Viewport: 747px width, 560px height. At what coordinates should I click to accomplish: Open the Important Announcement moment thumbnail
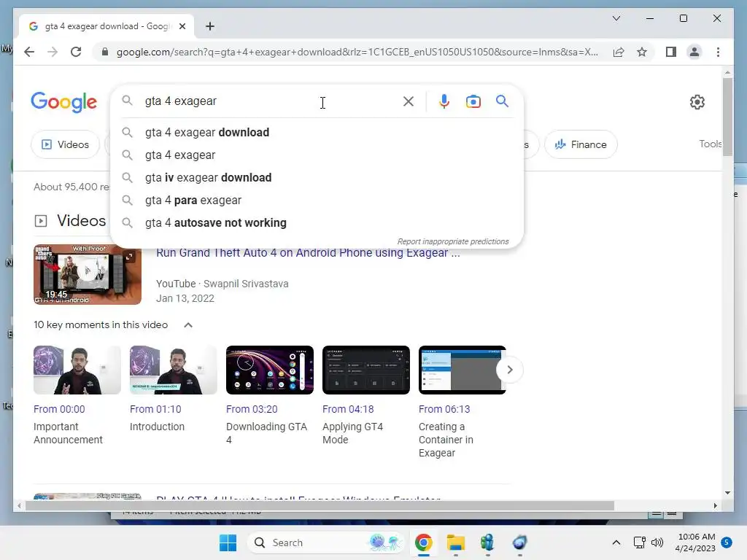(77, 370)
